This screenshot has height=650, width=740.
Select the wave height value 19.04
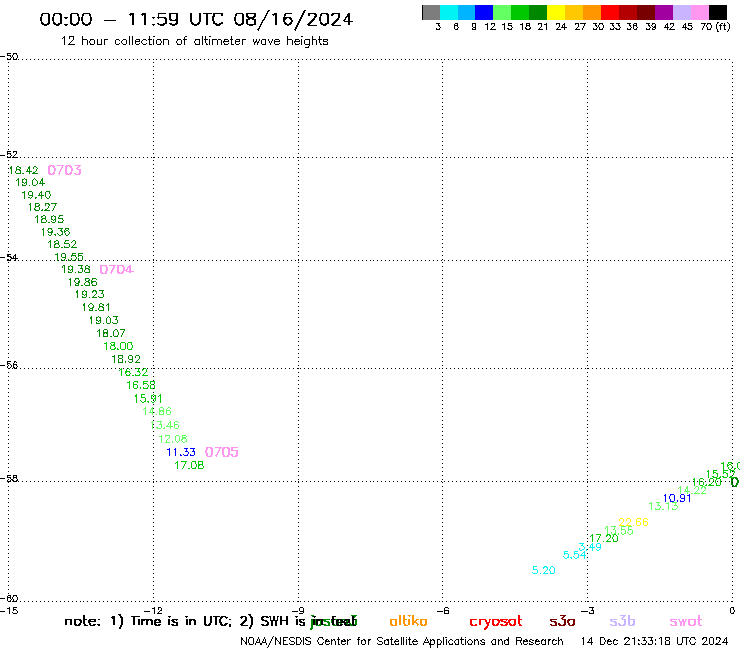pyautogui.click(x=30, y=182)
